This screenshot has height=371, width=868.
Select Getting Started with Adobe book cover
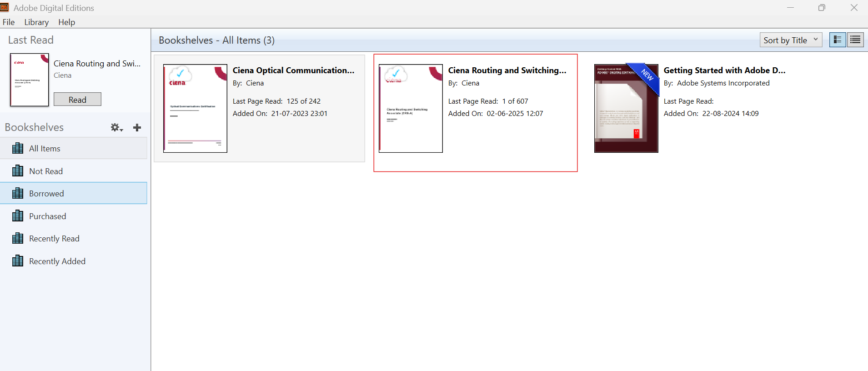click(626, 108)
